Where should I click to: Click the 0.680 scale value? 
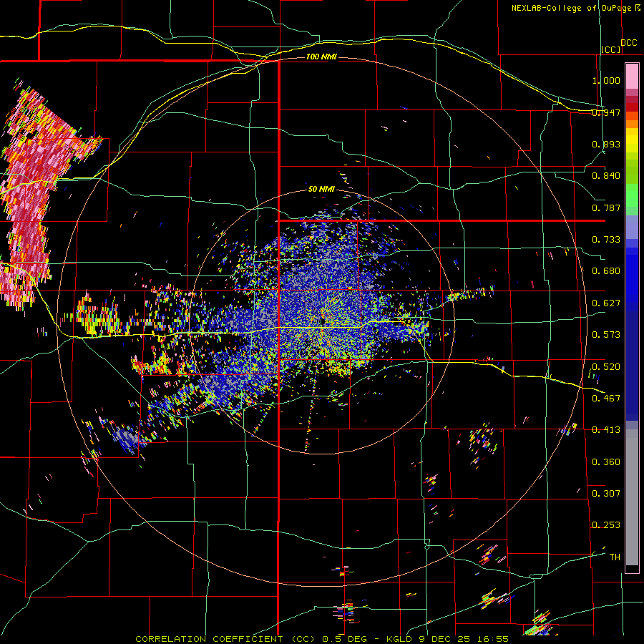[x=606, y=271]
